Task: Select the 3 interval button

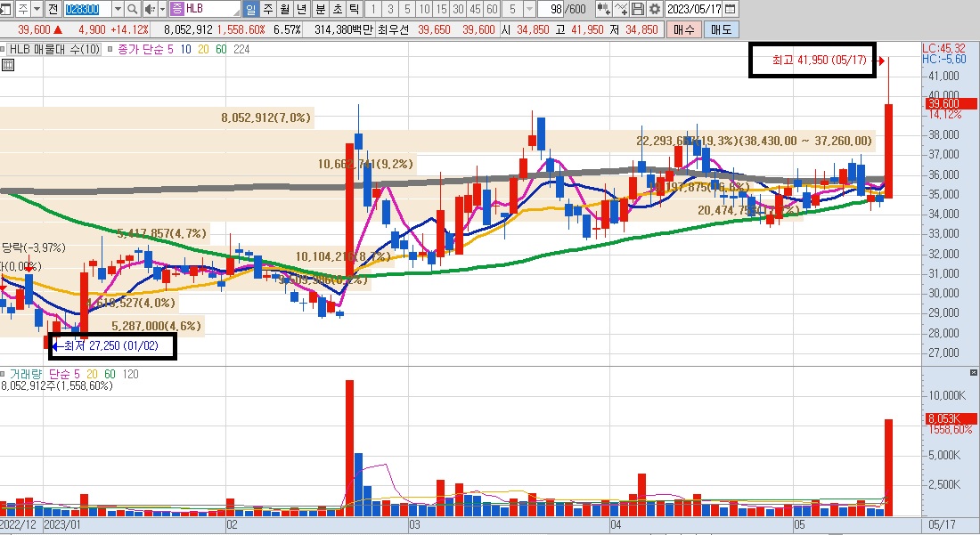Action: (x=390, y=9)
